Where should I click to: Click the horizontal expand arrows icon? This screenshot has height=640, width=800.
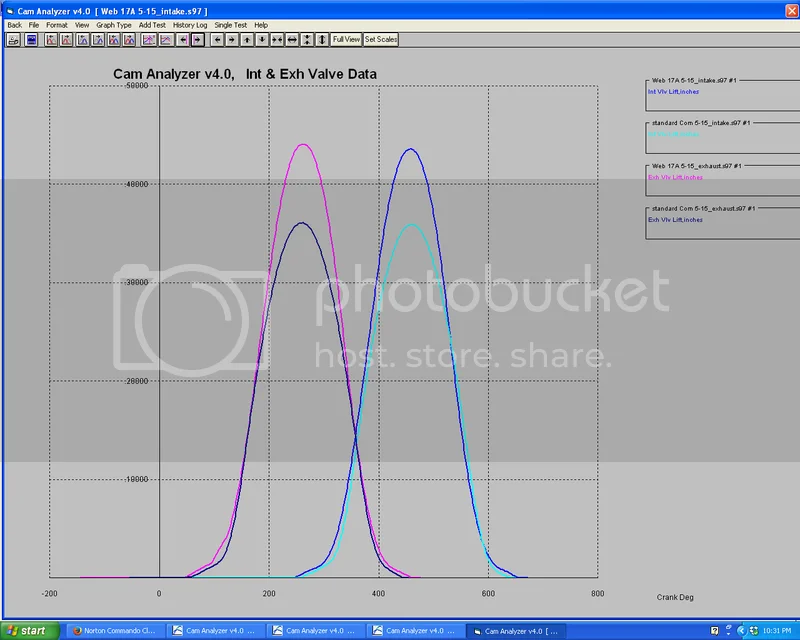tap(292, 40)
